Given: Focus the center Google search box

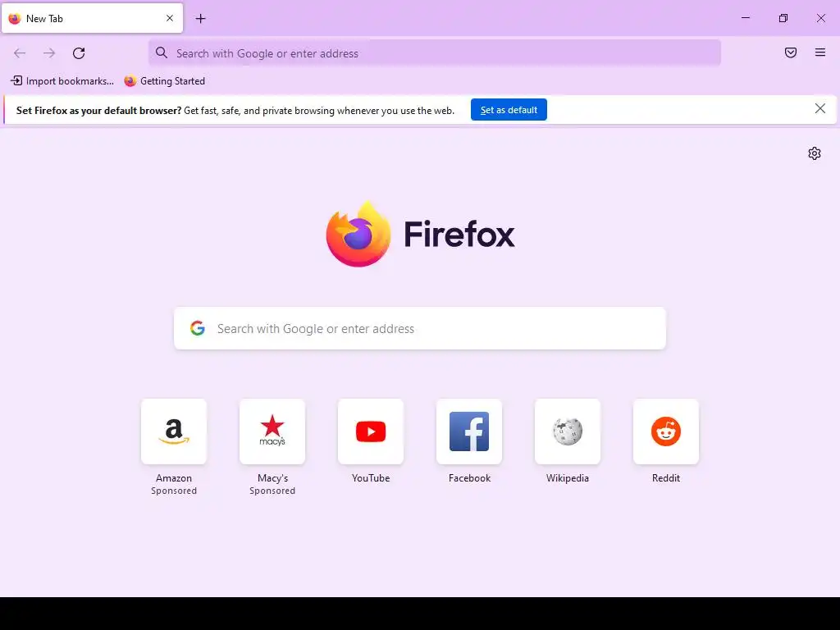Looking at the screenshot, I should tap(420, 328).
